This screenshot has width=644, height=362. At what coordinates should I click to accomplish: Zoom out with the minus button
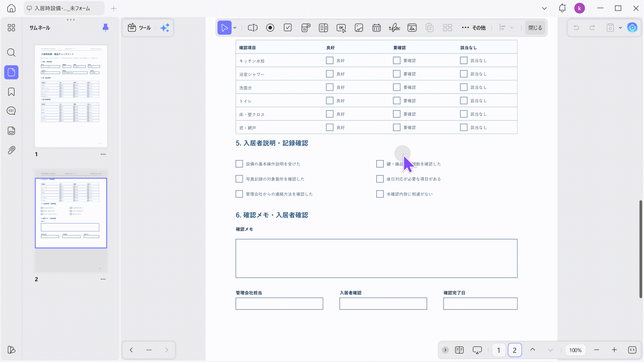[597, 350]
